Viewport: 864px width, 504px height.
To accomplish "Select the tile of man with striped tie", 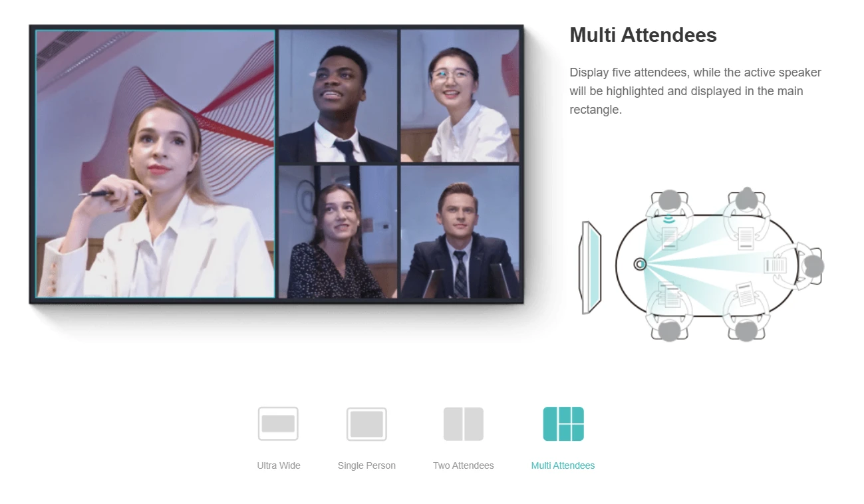I will [460, 231].
